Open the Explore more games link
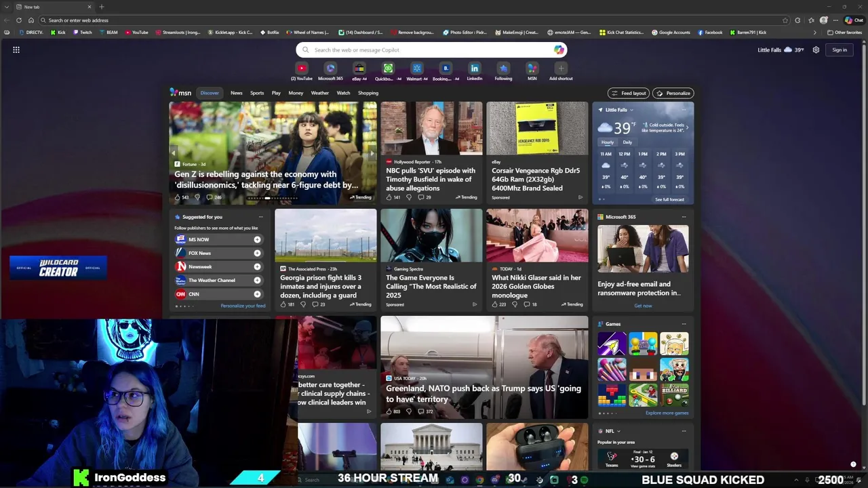The image size is (868, 488). click(667, 413)
